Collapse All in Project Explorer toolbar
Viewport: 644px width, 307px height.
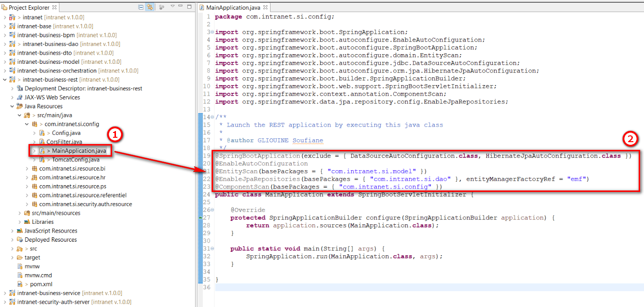coord(141,6)
